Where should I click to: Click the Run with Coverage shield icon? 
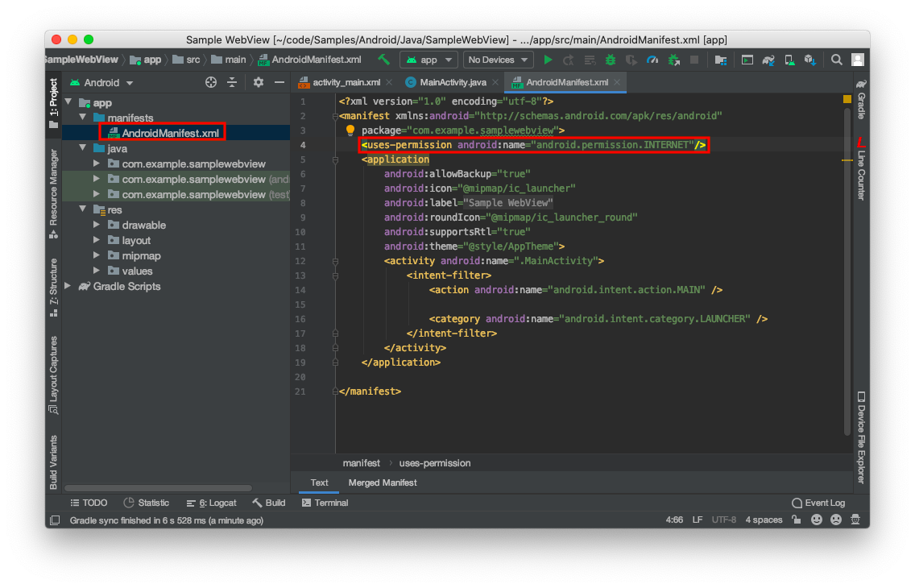(x=631, y=60)
